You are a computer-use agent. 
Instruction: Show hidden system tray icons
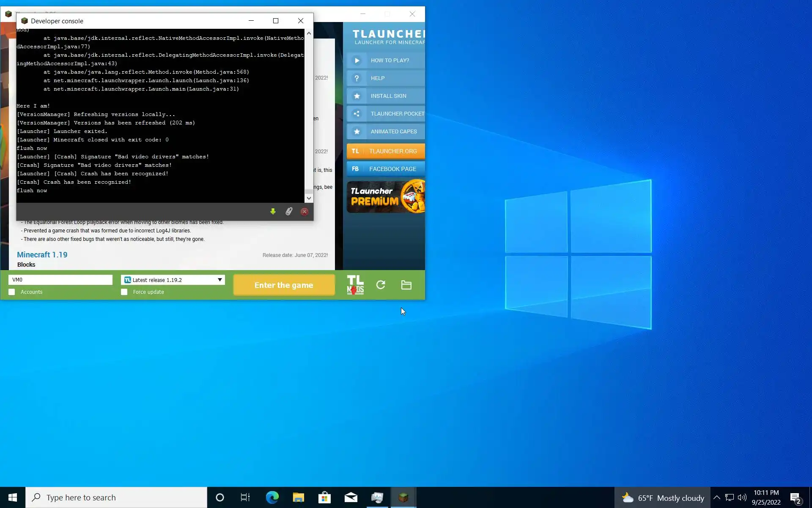716,497
